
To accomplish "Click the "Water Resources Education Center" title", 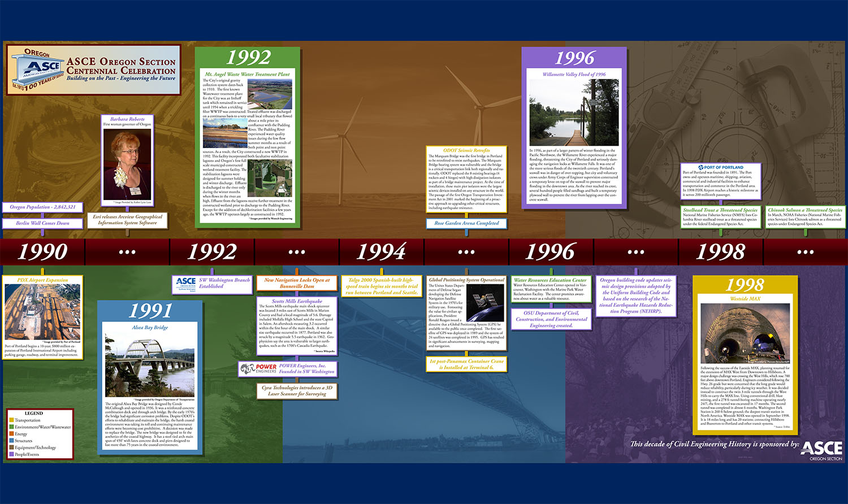I will coord(550,280).
